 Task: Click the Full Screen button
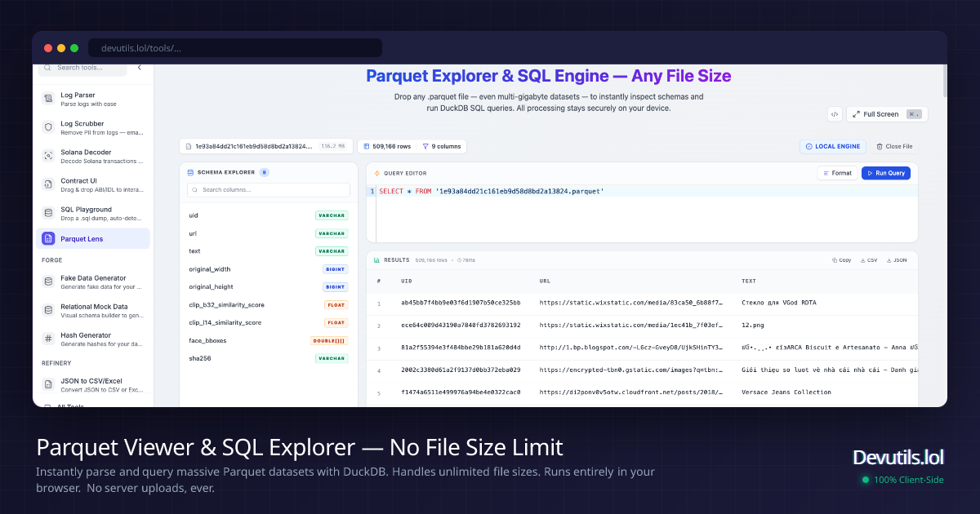point(887,114)
